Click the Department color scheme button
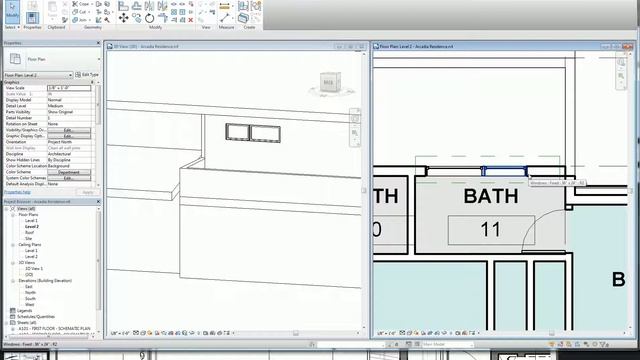The image size is (640, 360). click(x=69, y=172)
